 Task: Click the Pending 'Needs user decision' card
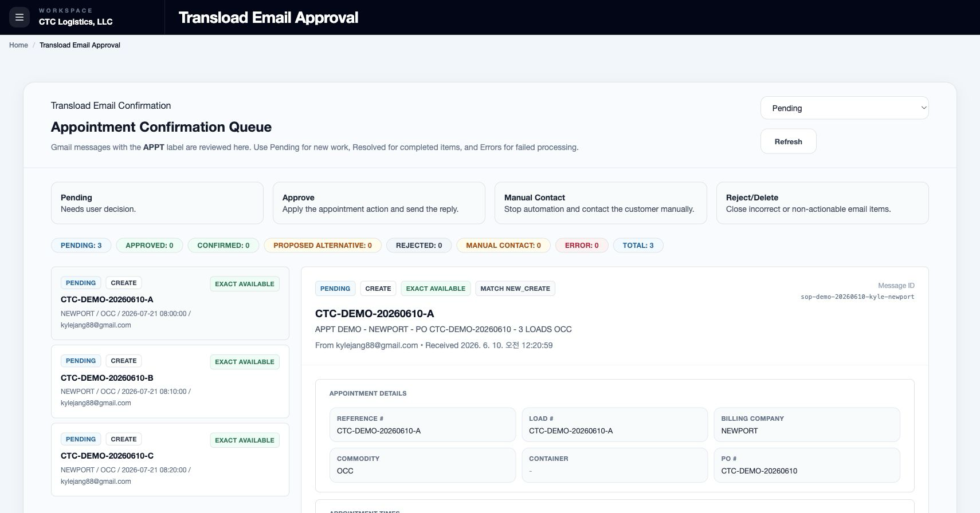pyautogui.click(x=157, y=203)
